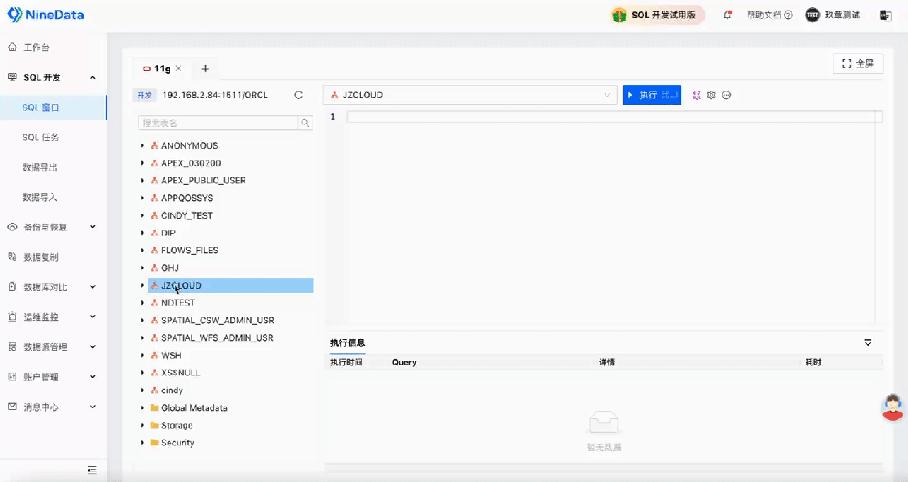The width and height of the screenshot is (908, 482).
Task: Select the CINDY_TEST schema
Action: [x=187, y=216]
